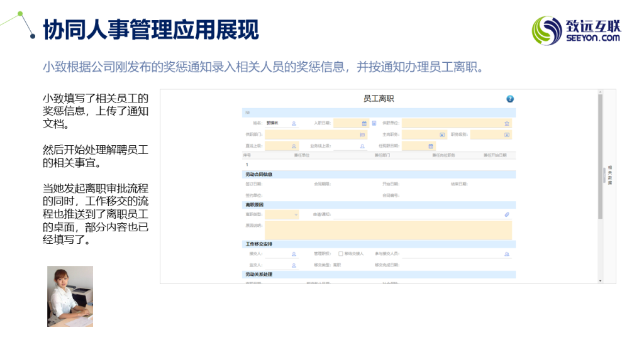Open the organization picker for 供职单位
The image size is (644, 362).
(x=507, y=123)
